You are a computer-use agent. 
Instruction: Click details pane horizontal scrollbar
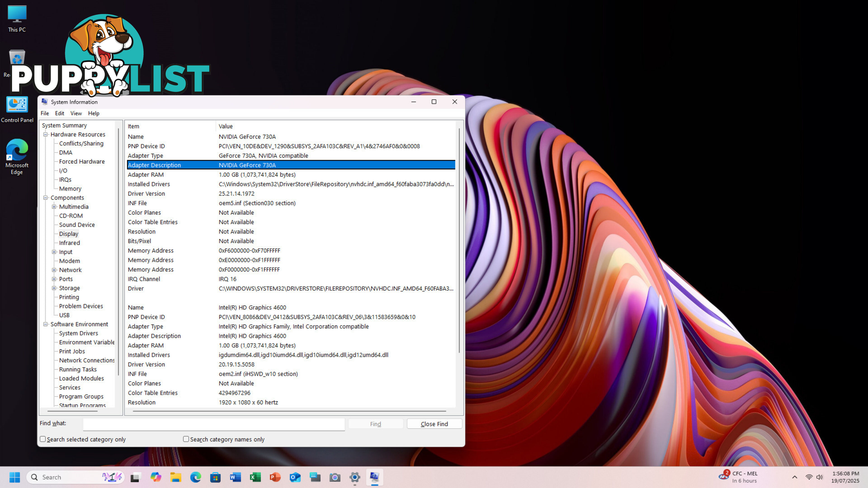[x=289, y=411]
